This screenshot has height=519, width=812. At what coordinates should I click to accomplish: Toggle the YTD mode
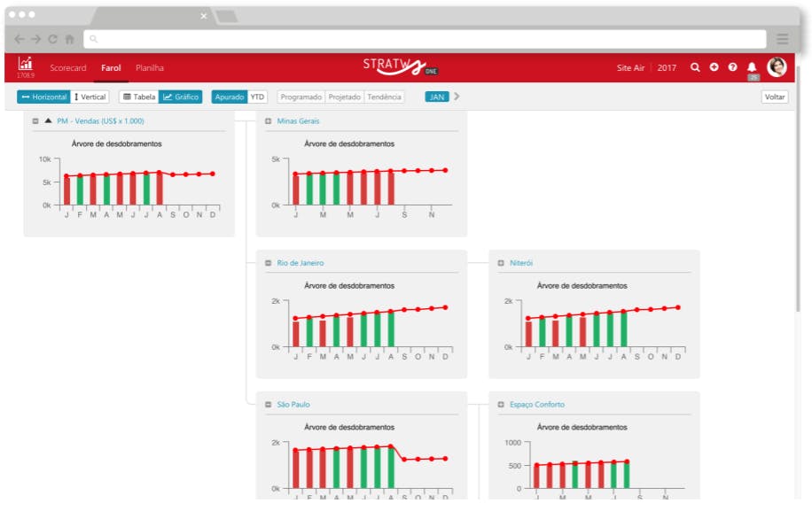tap(257, 97)
